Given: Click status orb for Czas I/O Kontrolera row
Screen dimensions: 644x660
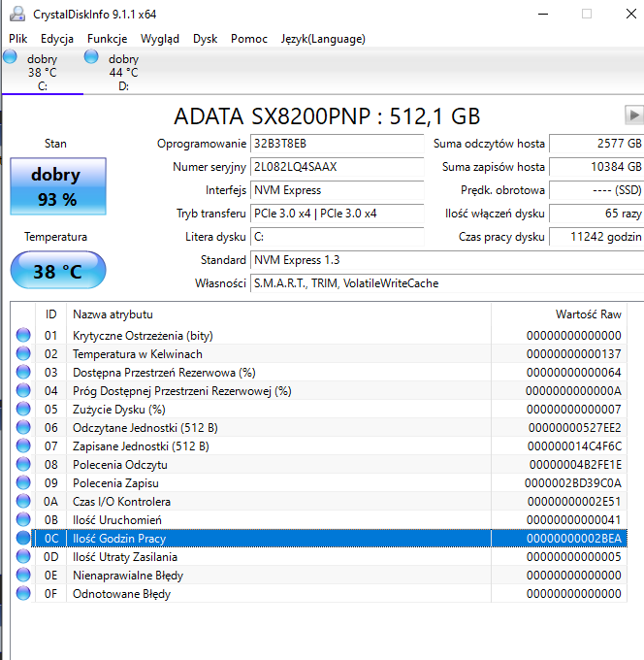Looking at the screenshot, I should coord(23,502).
